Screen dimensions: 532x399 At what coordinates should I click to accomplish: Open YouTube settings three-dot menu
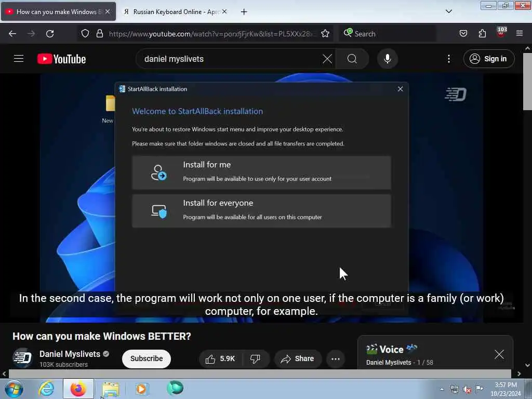coord(448,59)
